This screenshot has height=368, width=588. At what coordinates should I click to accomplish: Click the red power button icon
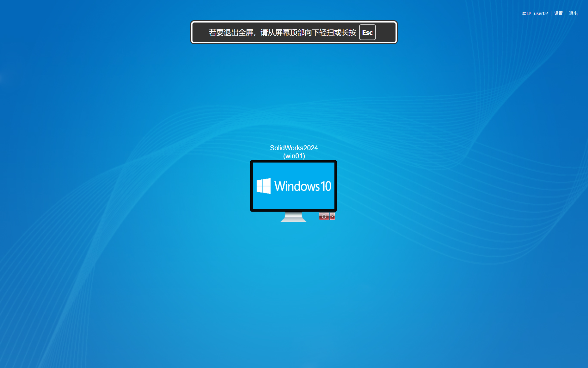point(324,216)
